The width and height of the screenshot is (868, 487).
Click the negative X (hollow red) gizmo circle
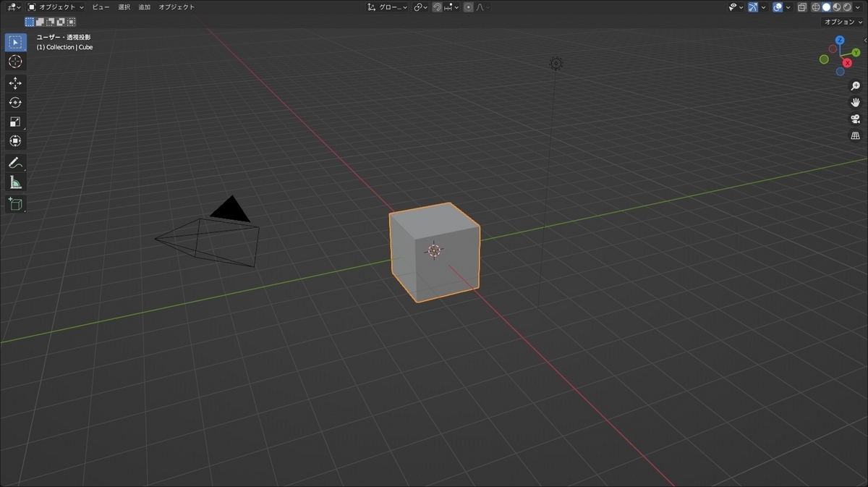click(833, 48)
